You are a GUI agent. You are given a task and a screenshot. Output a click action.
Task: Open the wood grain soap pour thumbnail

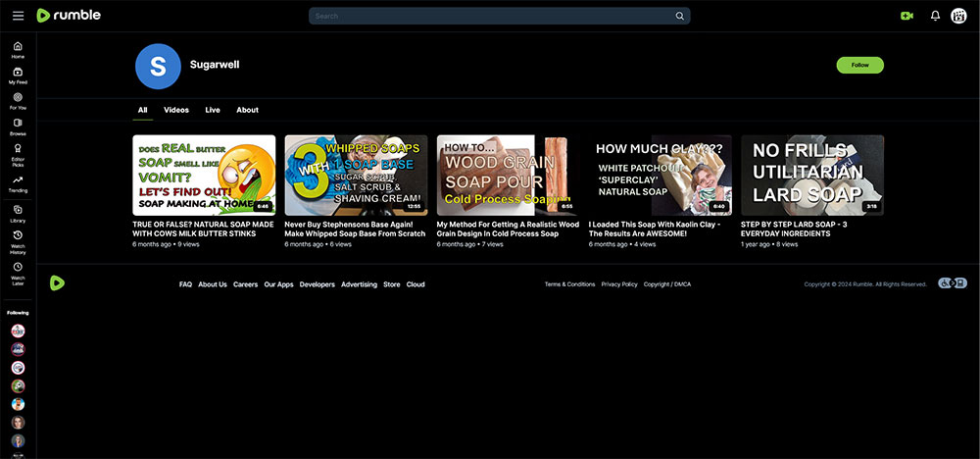point(508,176)
